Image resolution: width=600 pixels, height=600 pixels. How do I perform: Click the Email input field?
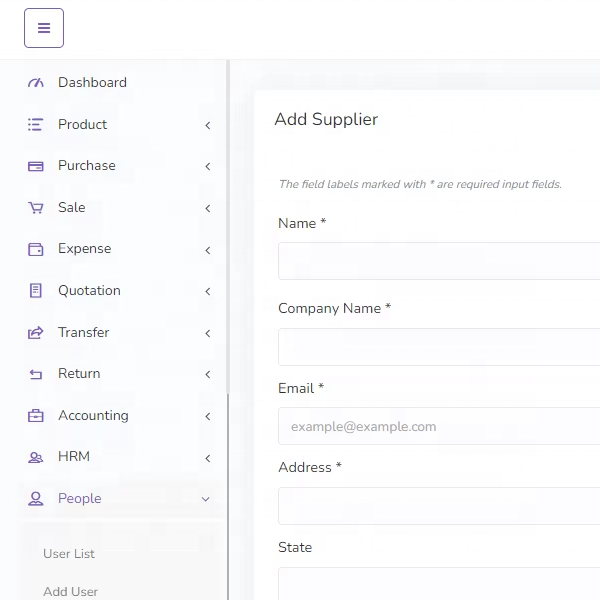pyautogui.click(x=440, y=426)
